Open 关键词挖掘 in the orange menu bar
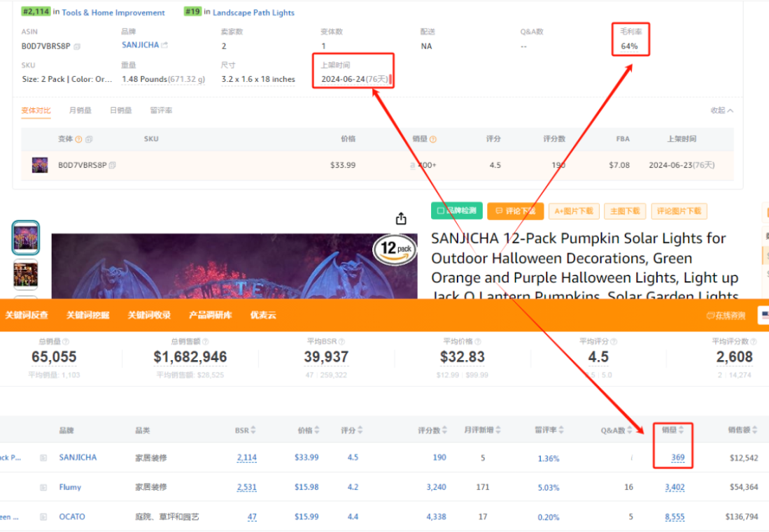This screenshot has height=532, width=769. pos(87,315)
